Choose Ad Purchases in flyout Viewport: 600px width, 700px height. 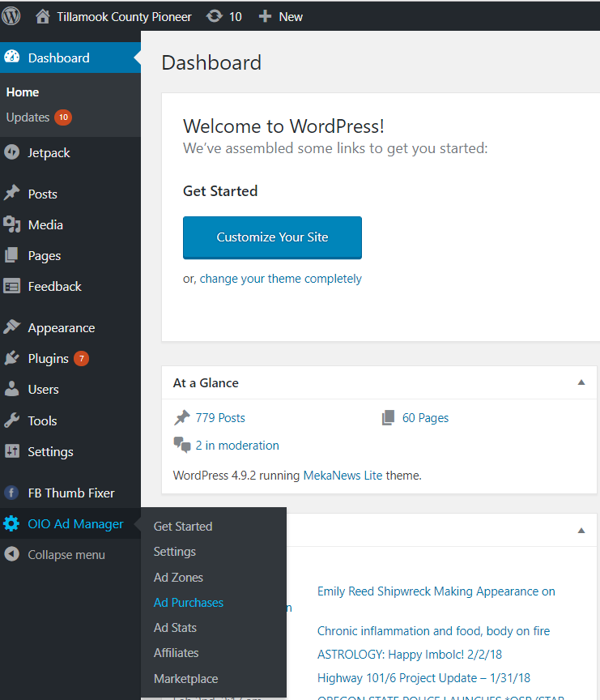pos(188,602)
